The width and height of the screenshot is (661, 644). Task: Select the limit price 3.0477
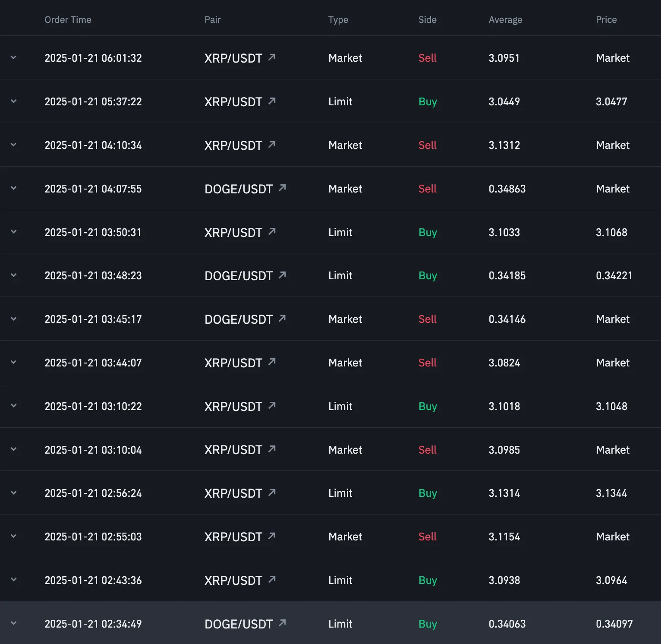click(x=611, y=101)
